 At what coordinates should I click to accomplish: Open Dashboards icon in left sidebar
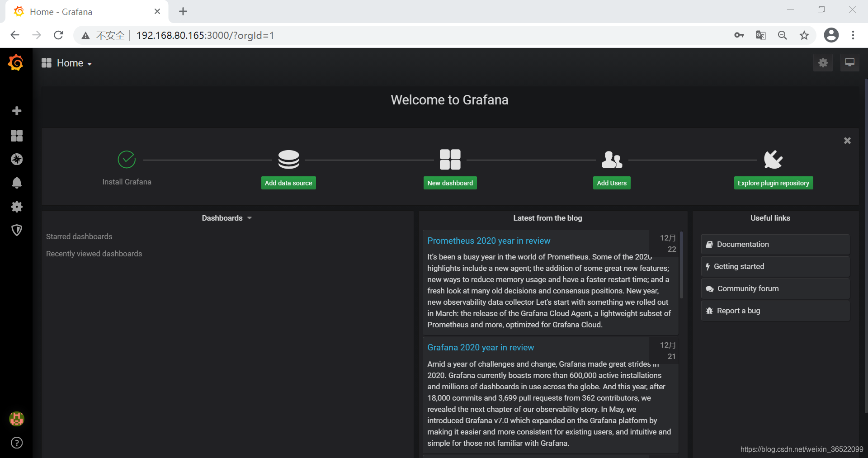(x=17, y=136)
